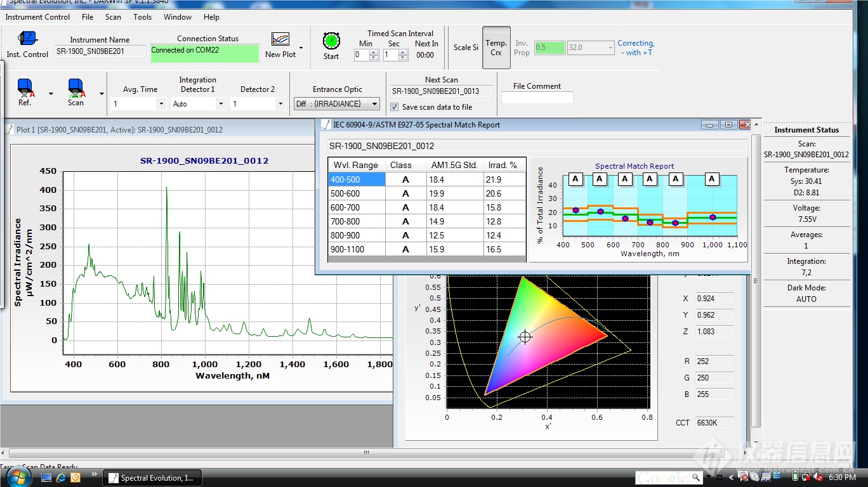
Task: Open the Tools menu
Action: tap(142, 17)
